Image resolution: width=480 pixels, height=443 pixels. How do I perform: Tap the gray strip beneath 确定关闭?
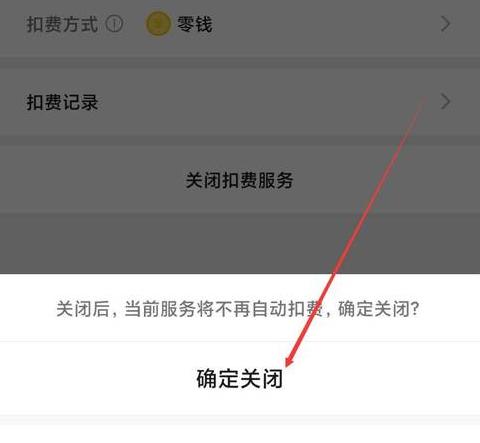point(240,420)
